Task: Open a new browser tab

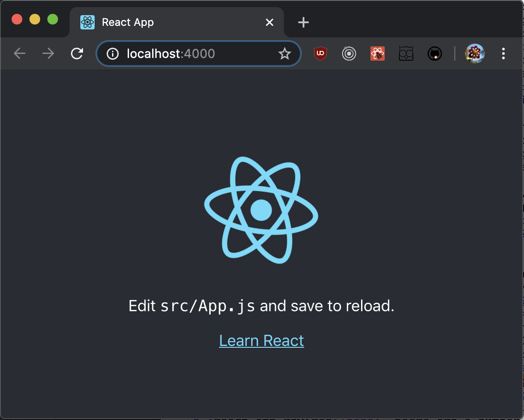Action: pos(303,22)
